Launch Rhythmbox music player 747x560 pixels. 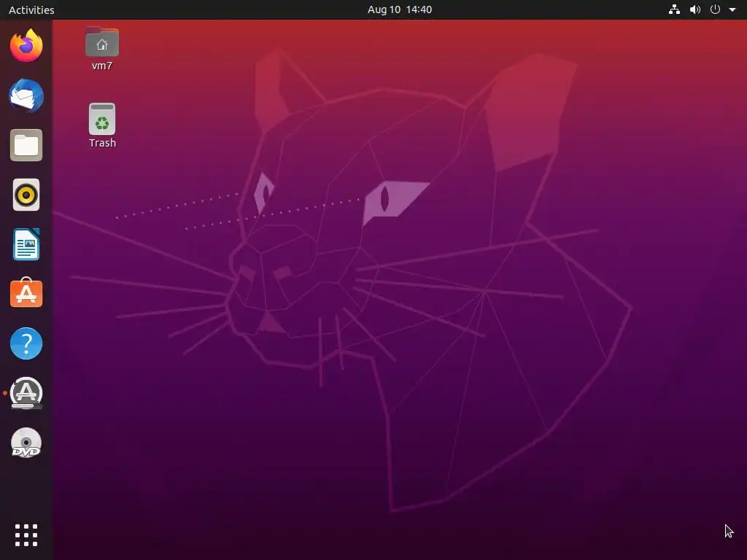click(x=26, y=195)
